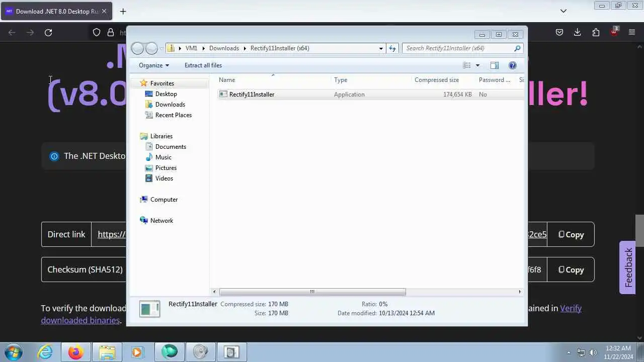Open view options dropdown arrow
The height and width of the screenshot is (362, 644).
click(x=477, y=65)
